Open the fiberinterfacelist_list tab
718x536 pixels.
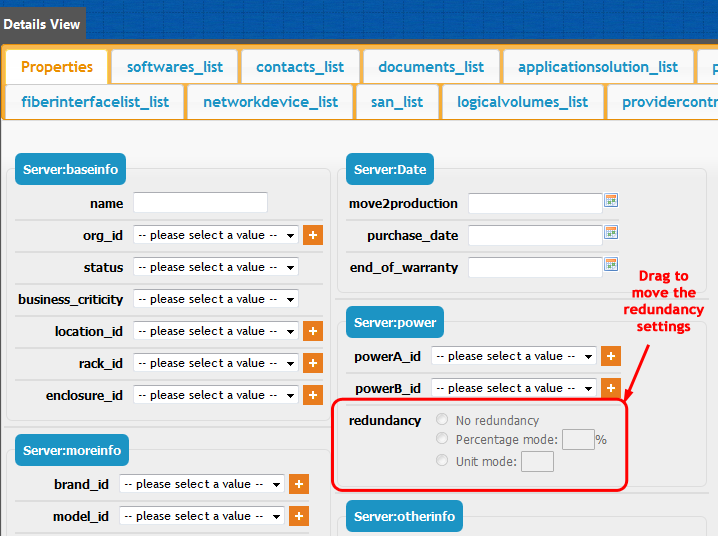point(95,102)
